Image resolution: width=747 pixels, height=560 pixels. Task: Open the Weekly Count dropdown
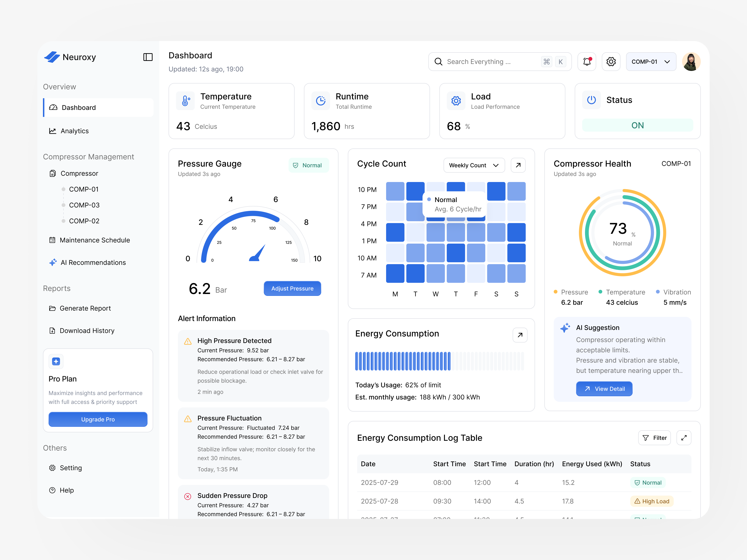click(x=474, y=165)
